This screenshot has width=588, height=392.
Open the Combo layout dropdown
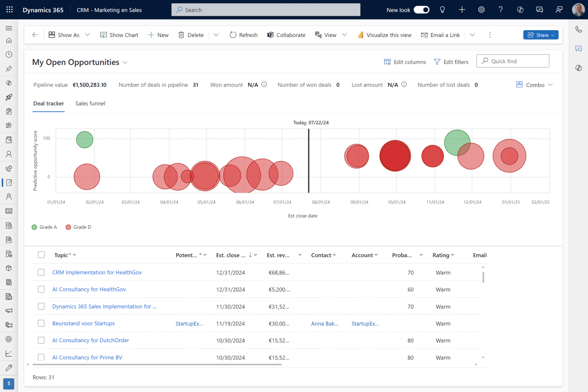(534, 85)
